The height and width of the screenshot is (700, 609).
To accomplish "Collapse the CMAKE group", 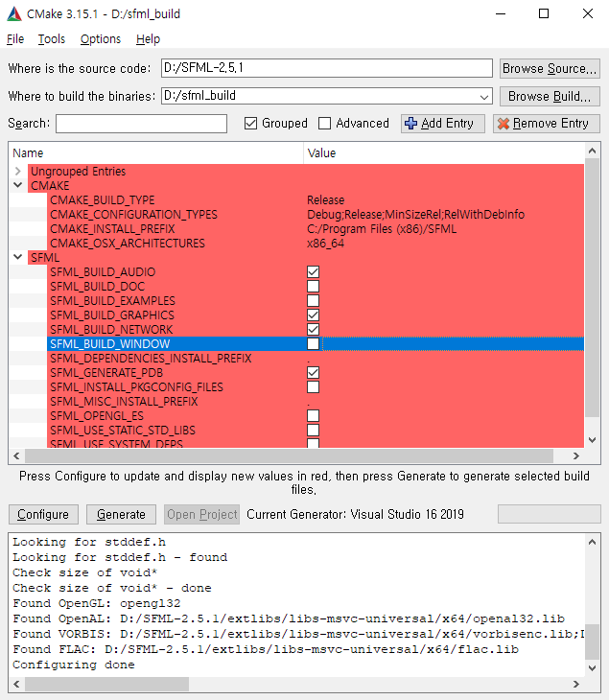I will [x=18, y=185].
